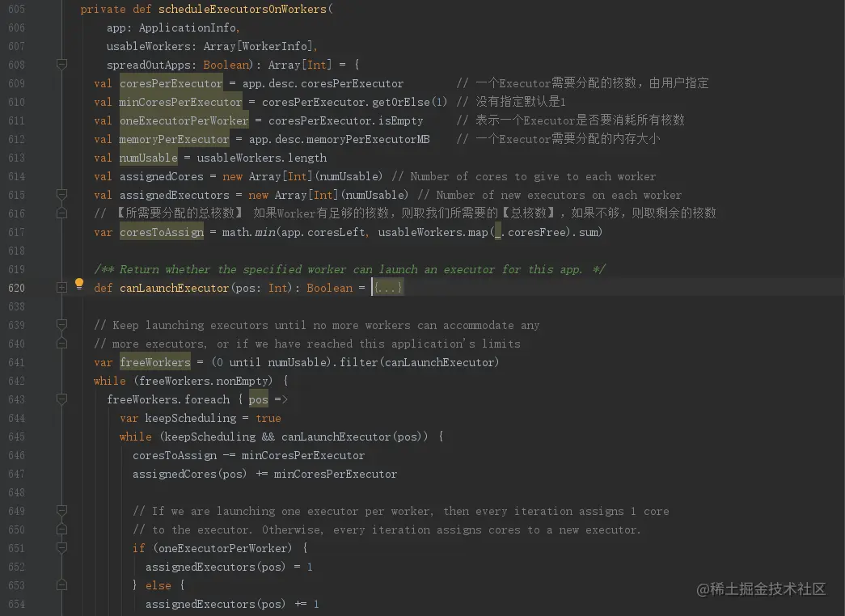Click canLaunchExecutor definition name line 620
Image resolution: width=845 pixels, height=616 pixels.
[x=175, y=288]
